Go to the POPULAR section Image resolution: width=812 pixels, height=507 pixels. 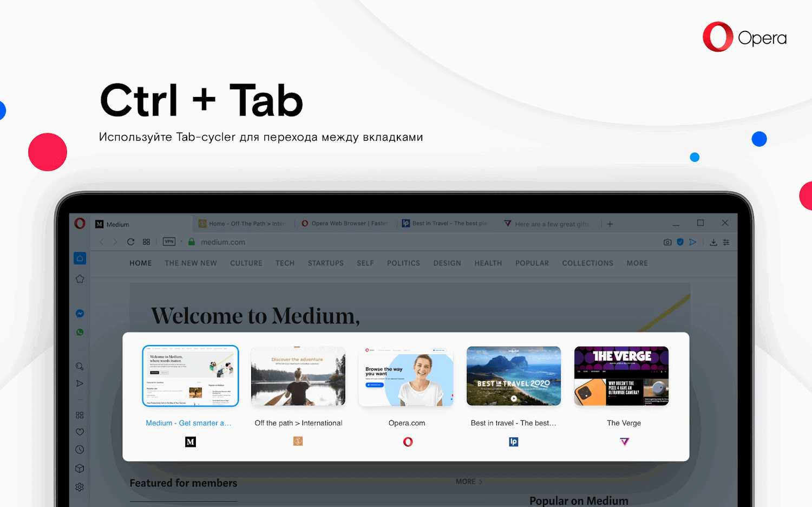pos(532,263)
